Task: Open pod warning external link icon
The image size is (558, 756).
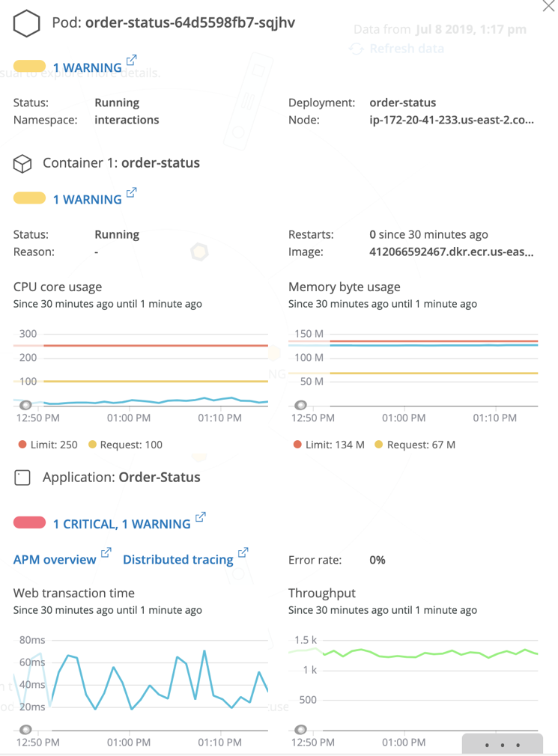Action: [x=131, y=61]
